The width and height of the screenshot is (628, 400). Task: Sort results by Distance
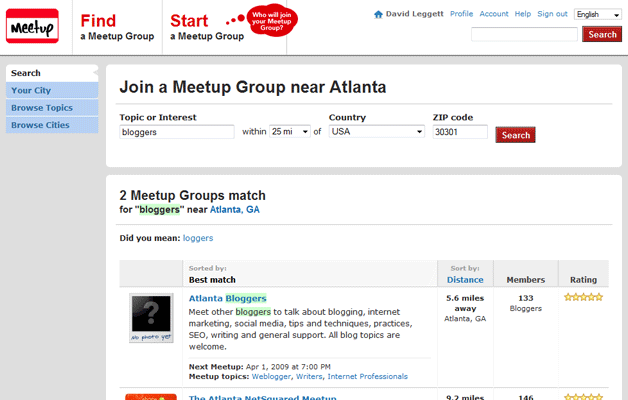pyautogui.click(x=465, y=279)
